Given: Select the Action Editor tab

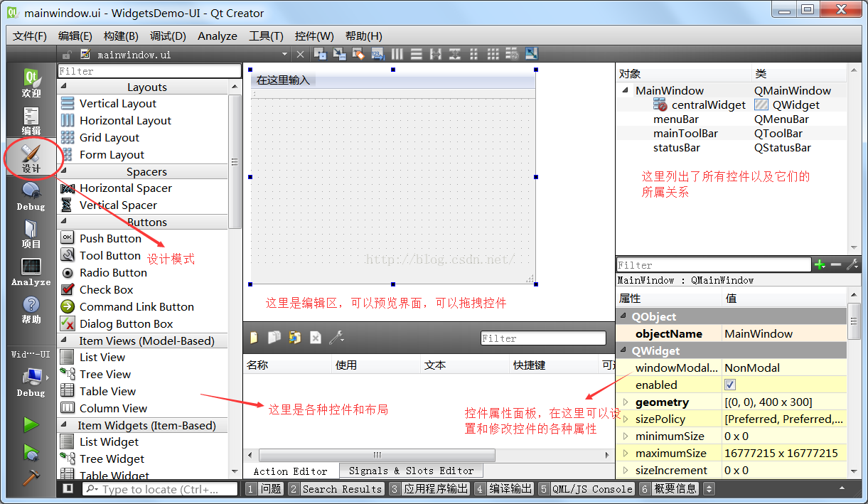Looking at the screenshot, I should (x=291, y=471).
